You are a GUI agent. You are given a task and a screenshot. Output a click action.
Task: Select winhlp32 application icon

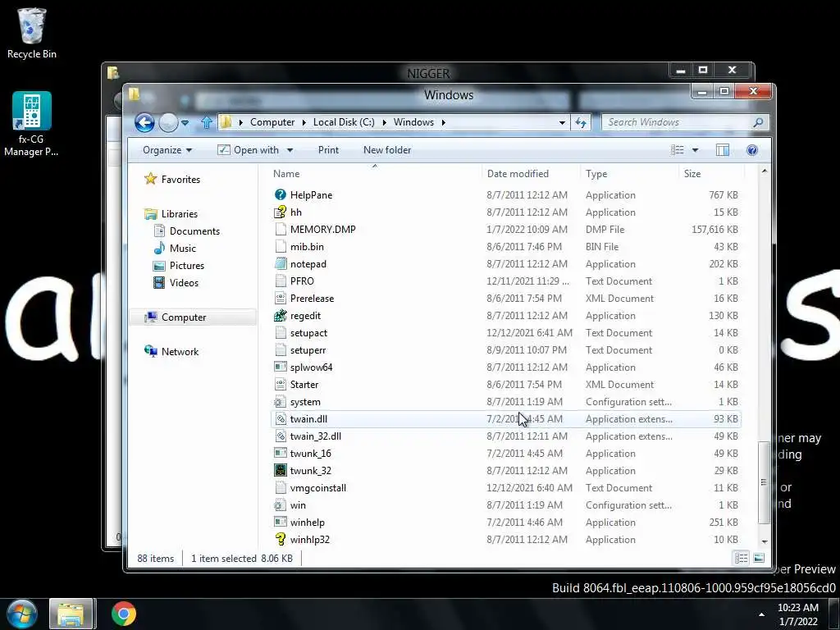[x=281, y=539]
